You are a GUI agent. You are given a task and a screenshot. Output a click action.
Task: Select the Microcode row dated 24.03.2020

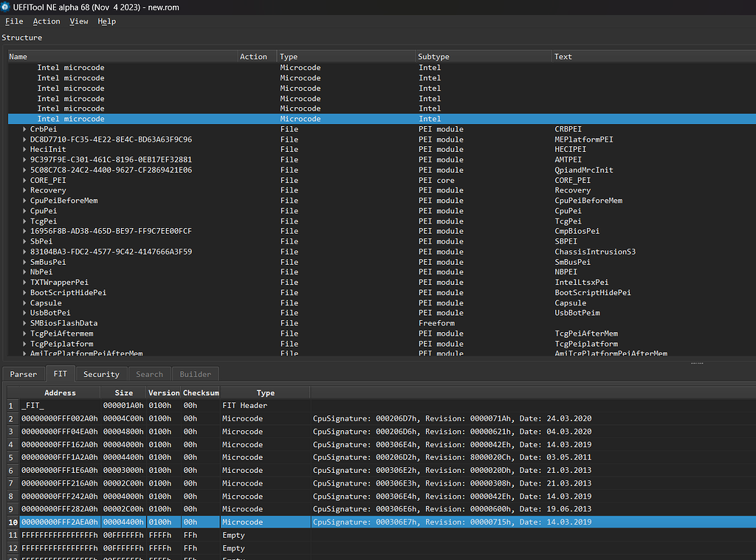coord(148,418)
